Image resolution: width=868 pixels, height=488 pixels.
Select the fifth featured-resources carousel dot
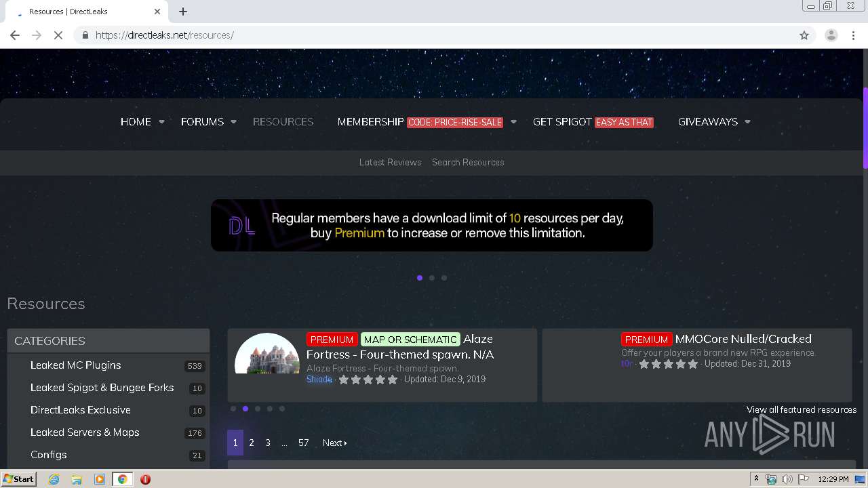pos(282,409)
